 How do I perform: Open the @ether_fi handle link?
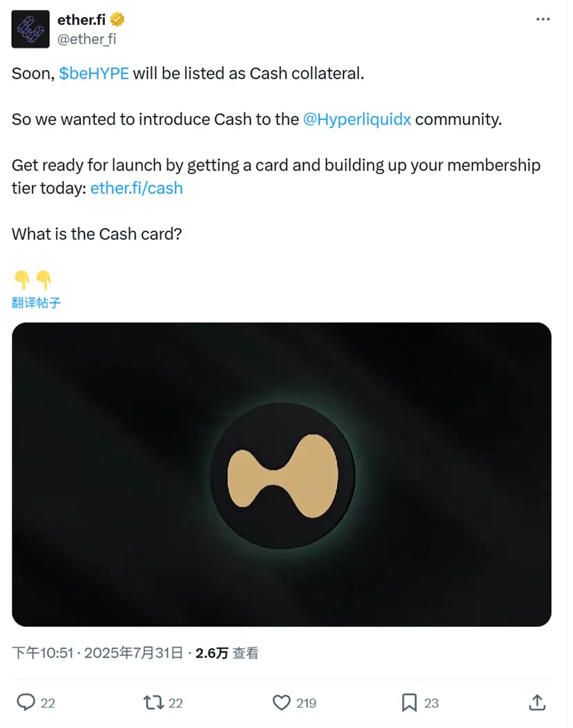pos(86,39)
